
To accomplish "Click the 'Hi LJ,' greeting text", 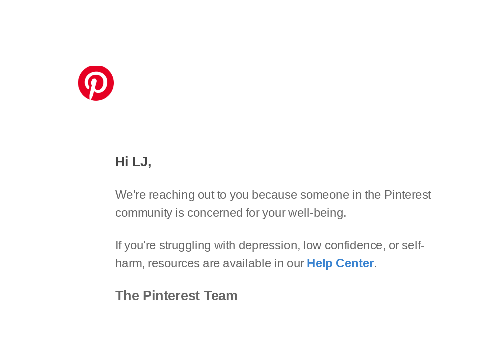I will click(133, 162).
